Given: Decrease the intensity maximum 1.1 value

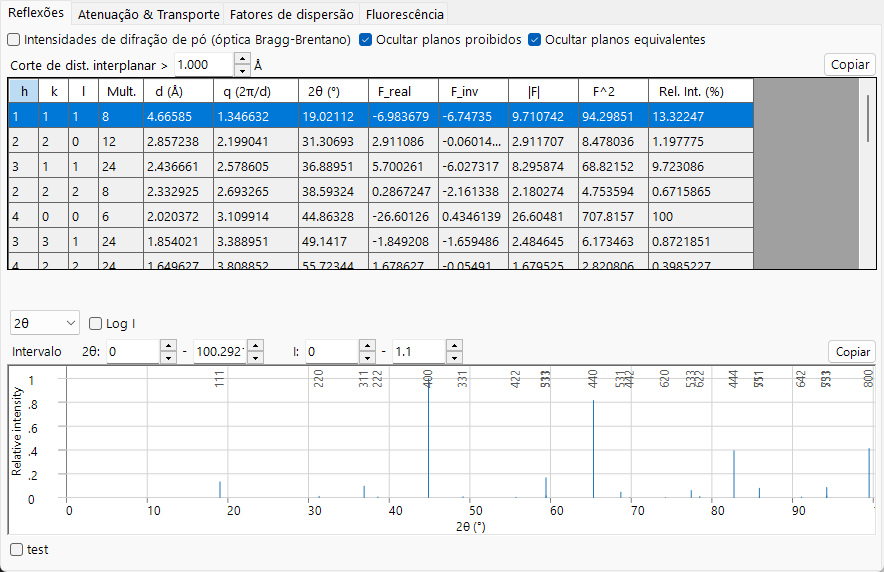Looking at the screenshot, I should click(x=454, y=358).
